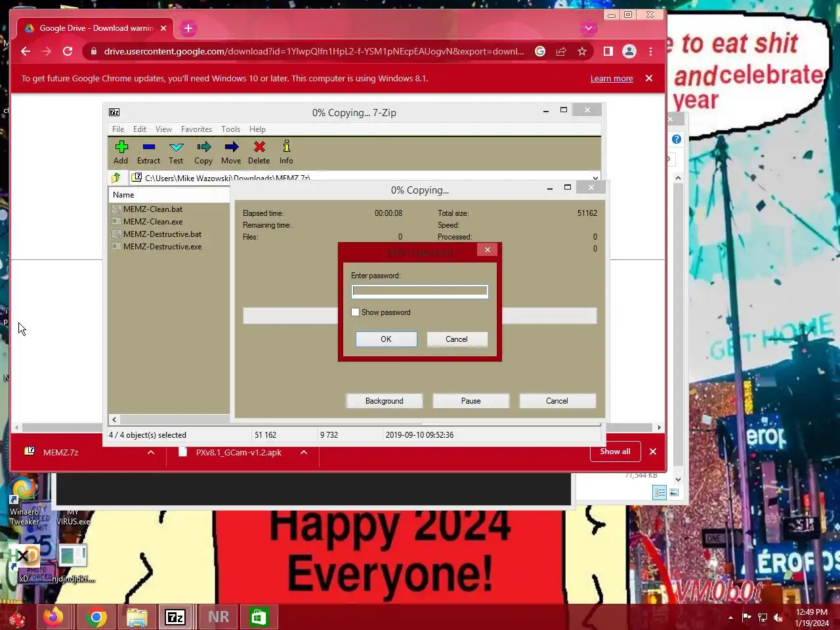Close the Chrome downloads shelf
This screenshot has height=630, width=840.
coord(653,451)
